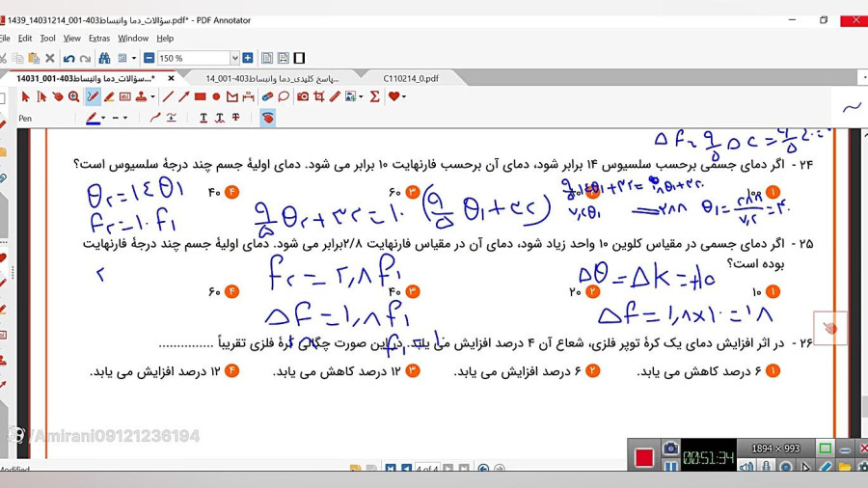Select the Eraser tool
The image size is (868, 488).
[x=267, y=96]
